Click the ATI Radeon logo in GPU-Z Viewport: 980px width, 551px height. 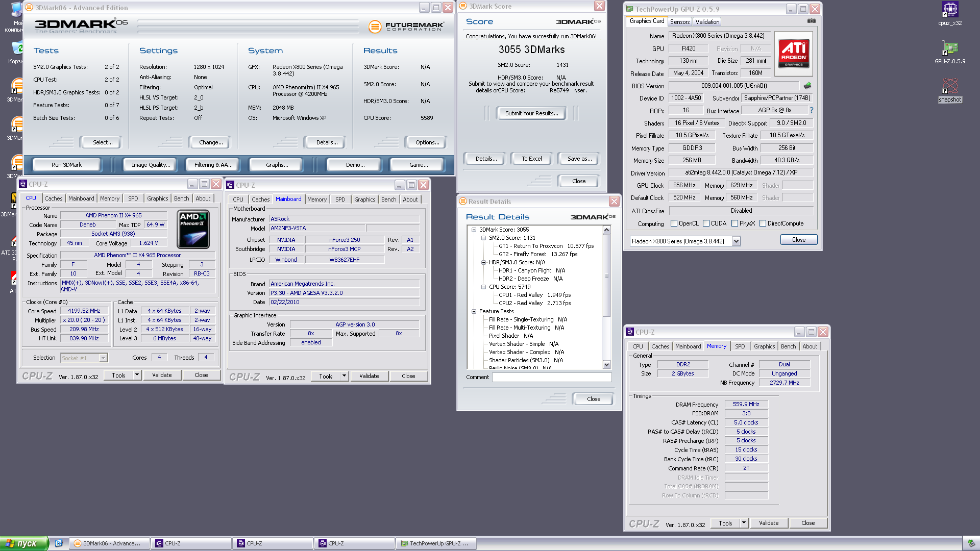794,54
